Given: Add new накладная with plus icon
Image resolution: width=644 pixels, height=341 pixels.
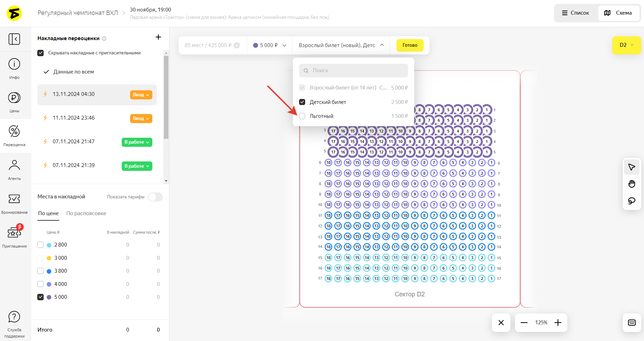Looking at the screenshot, I should (x=158, y=37).
